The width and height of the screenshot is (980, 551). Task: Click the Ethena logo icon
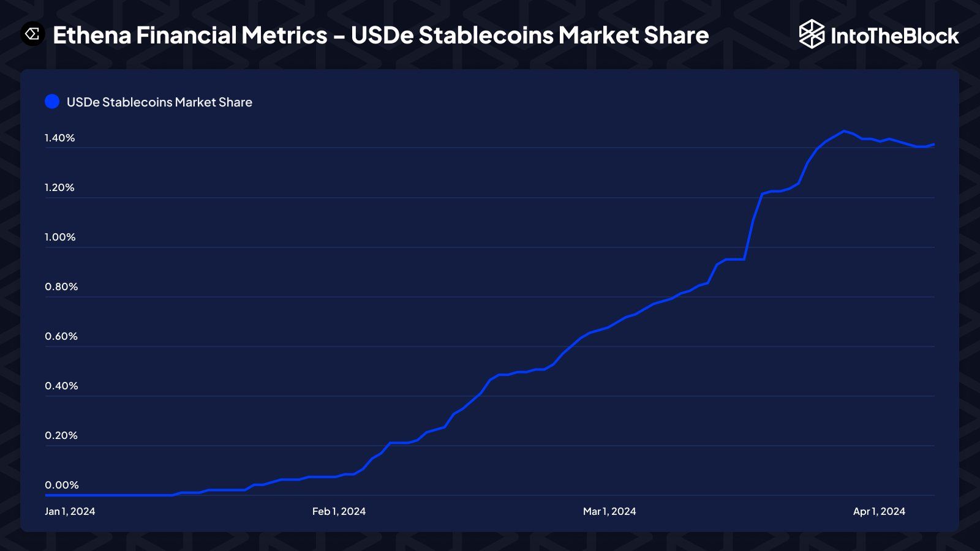coord(32,34)
